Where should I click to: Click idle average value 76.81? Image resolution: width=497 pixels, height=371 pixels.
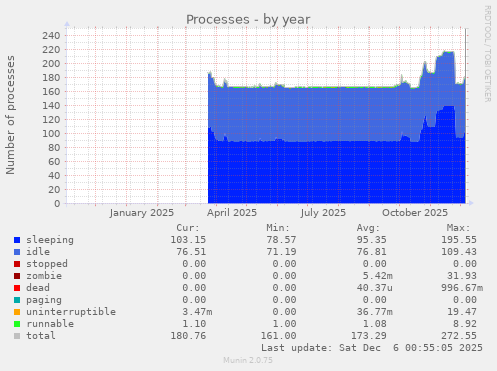point(372,252)
